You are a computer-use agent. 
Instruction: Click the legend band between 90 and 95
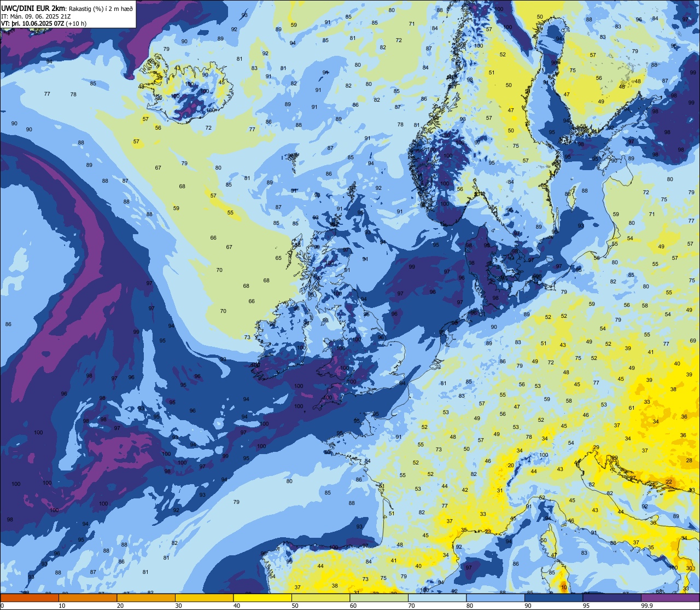(x=553, y=597)
